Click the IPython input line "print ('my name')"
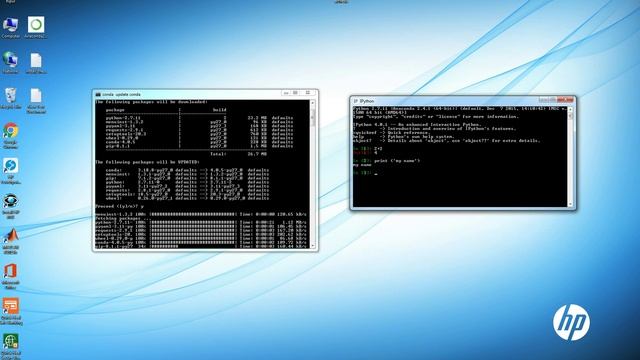640x360 pixels. tap(397, 161)
